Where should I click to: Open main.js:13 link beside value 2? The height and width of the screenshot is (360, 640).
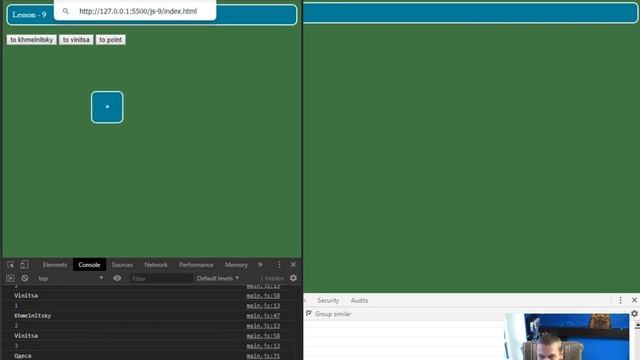coord(263,326)
